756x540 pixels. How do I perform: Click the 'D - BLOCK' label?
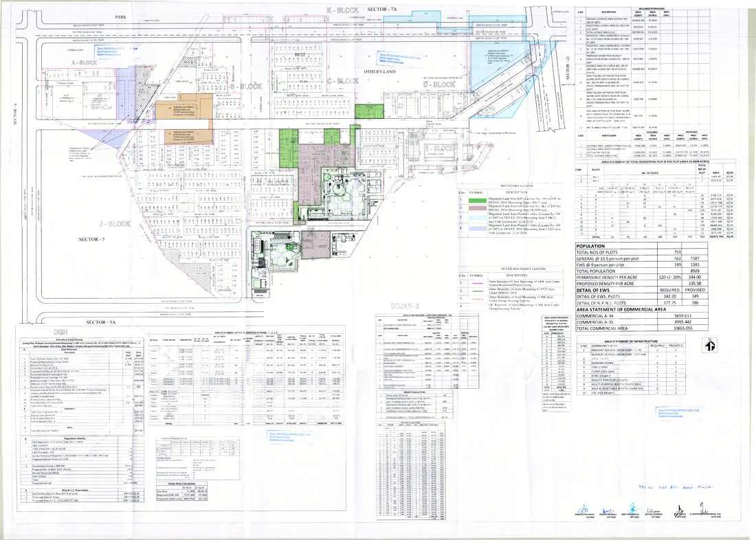click(x=439, y=85)
